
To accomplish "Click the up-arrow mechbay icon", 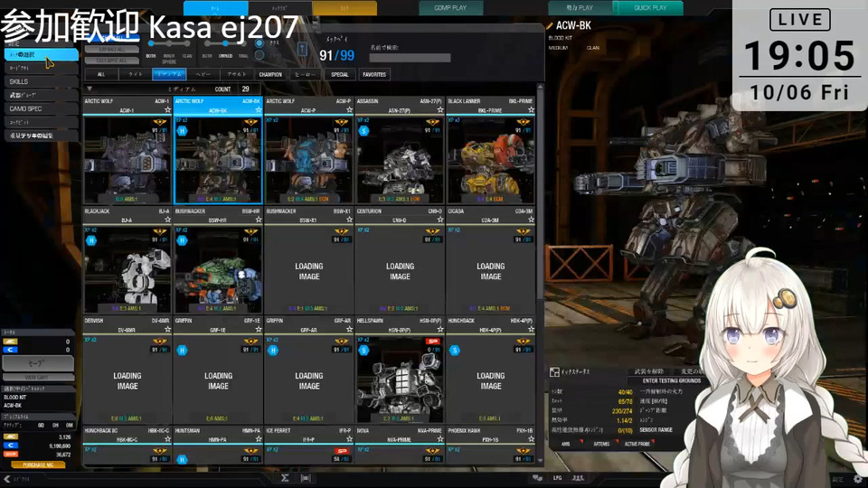I will pyautogui.click(x=302, y=49).
